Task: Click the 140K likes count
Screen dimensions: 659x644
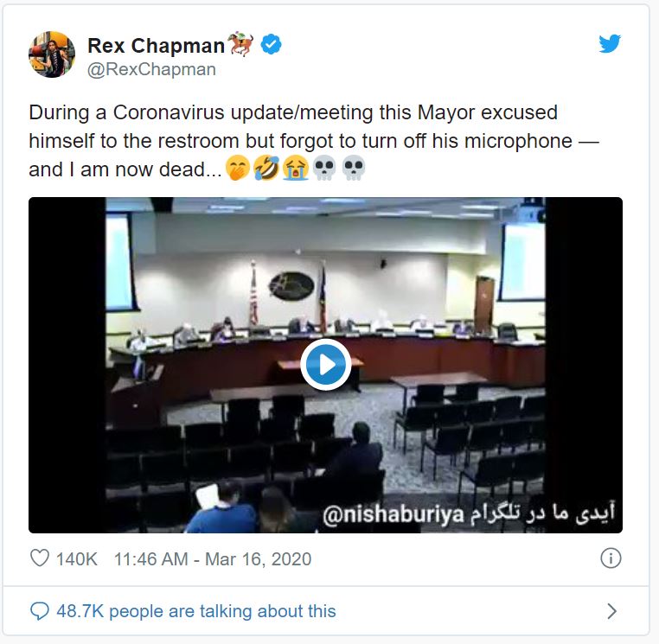Action: click(76, 559)
